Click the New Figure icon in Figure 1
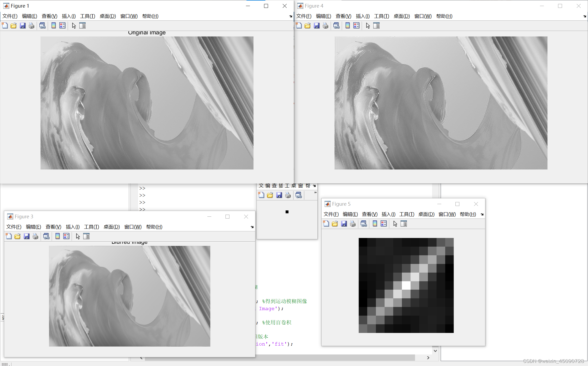The width and height of the screenshot is (588, 366). (x=5, y=25)
